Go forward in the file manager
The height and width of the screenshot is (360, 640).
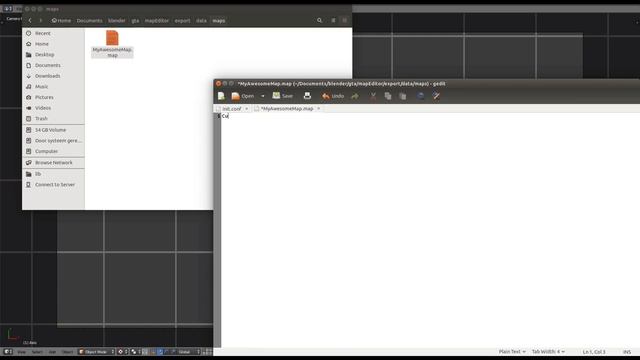40,20
